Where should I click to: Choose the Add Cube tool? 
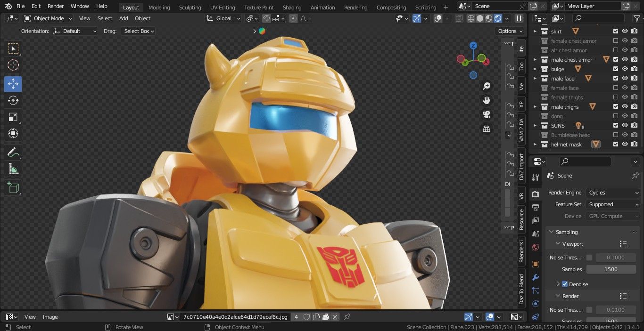point(13,187)
